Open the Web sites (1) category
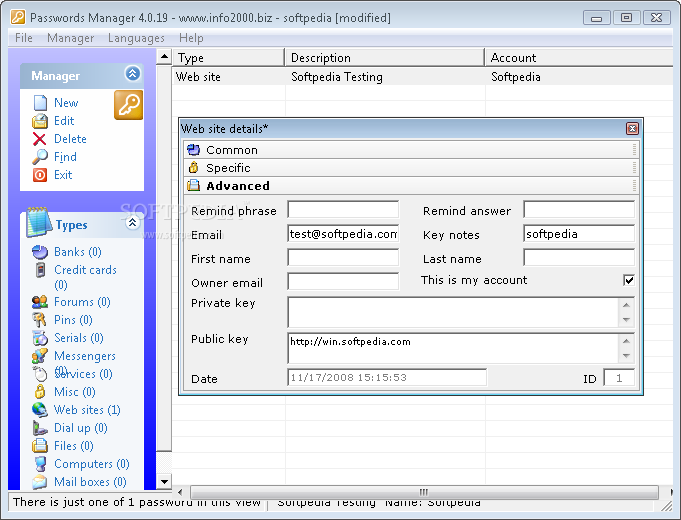 point(87,410)
